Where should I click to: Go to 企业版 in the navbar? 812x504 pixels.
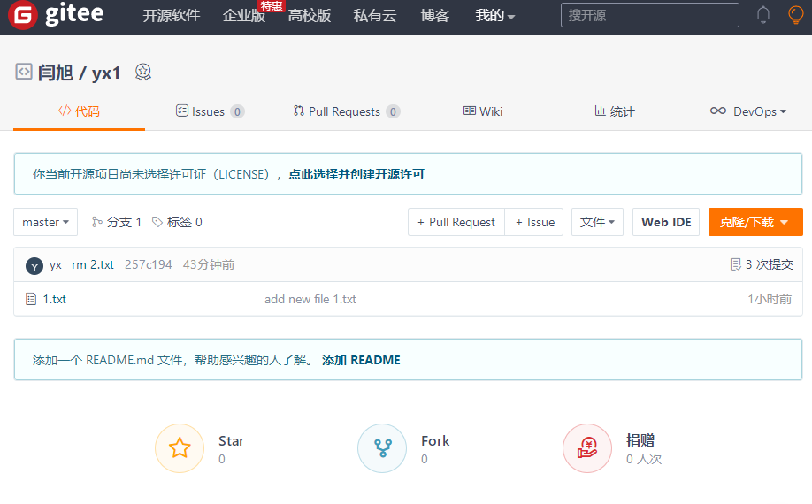click(x=244, y=16)
